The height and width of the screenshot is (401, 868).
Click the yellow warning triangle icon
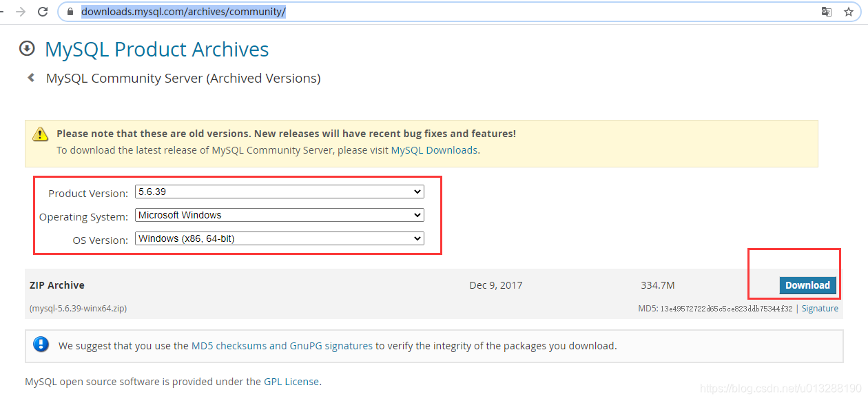click(x=41, y=134)
